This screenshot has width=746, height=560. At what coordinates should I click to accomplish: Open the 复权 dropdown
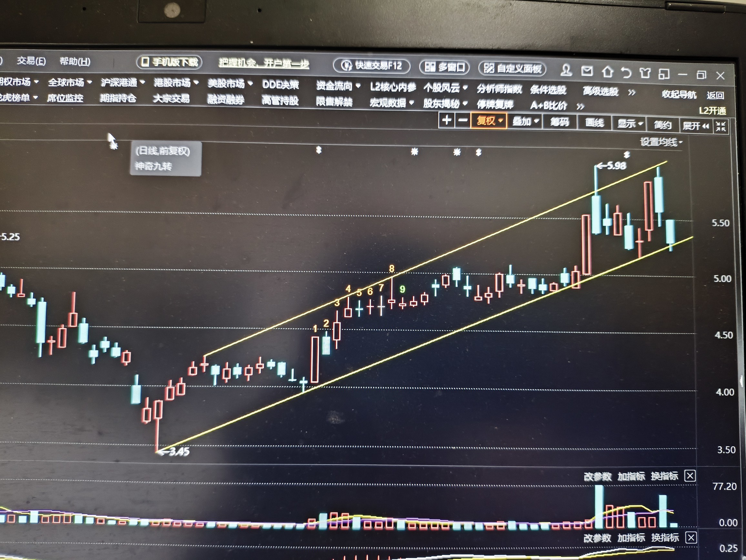(489, 121)
